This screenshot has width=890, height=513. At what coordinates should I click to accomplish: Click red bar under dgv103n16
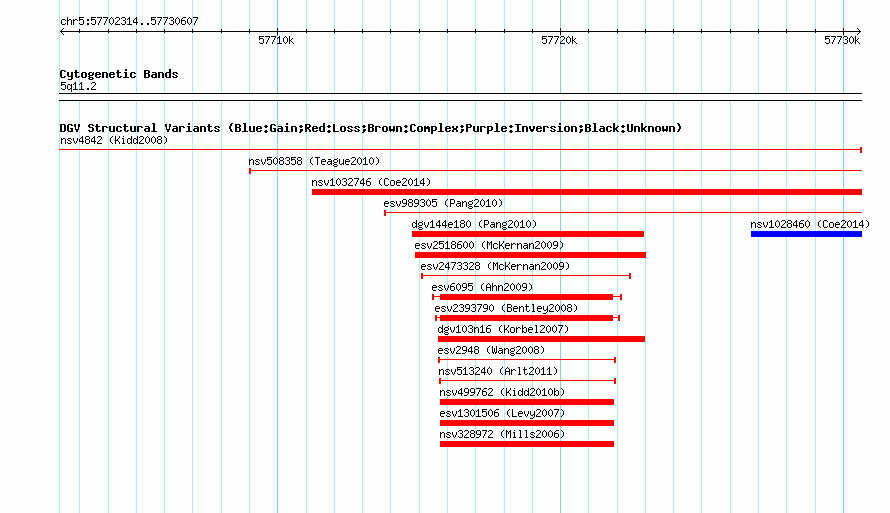541,339
